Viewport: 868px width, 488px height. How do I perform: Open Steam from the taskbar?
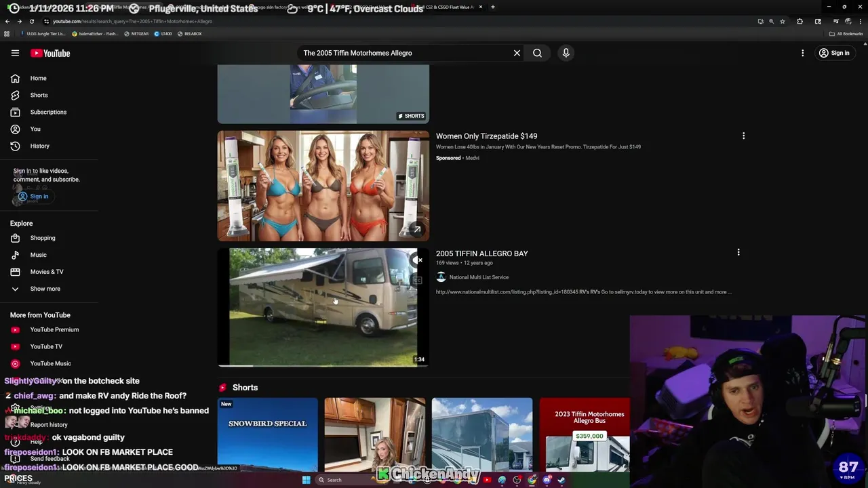[561, 480]
